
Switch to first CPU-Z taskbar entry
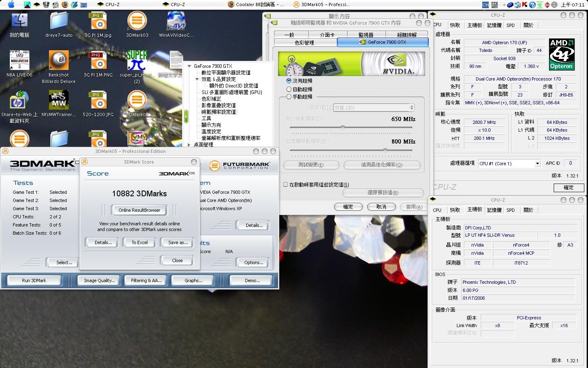click(x=109, y=4)
